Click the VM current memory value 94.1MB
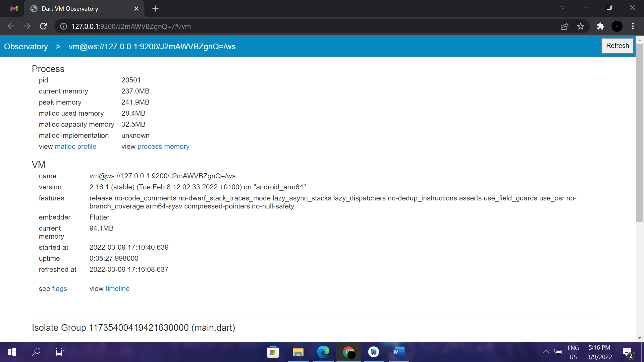This screenshot has width=644, height=362. 102,228
